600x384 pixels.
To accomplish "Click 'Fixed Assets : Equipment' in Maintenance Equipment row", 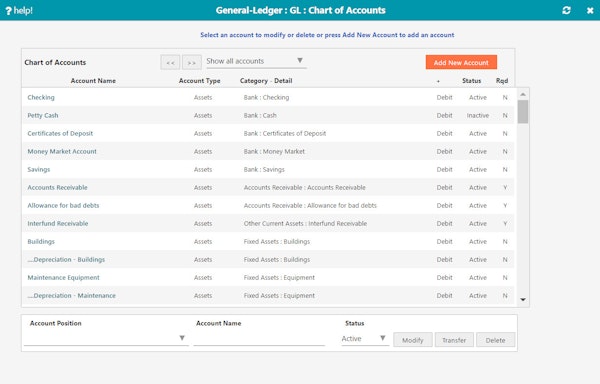I will 279,277.
